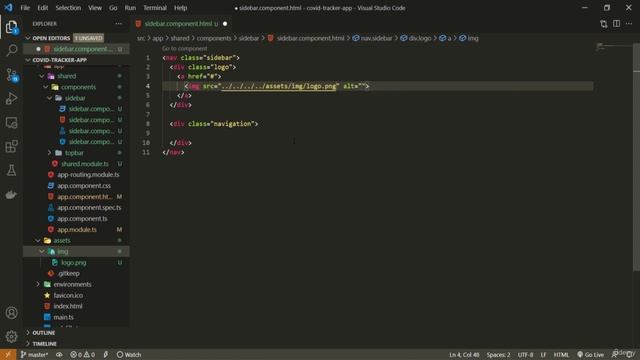Click the eye icon in status bar
This screenshot has height=360, width=640.
click(x=59, y=355)
